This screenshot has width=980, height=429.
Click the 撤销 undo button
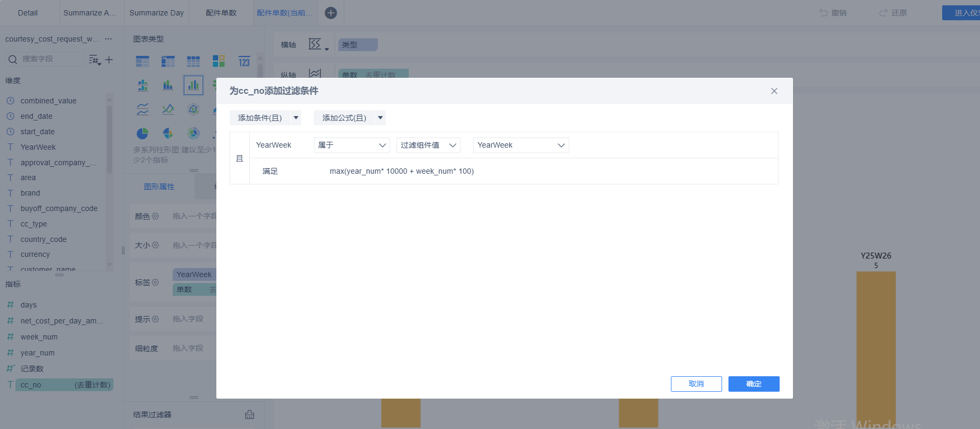pyautogui.click(x=833, y=13)
